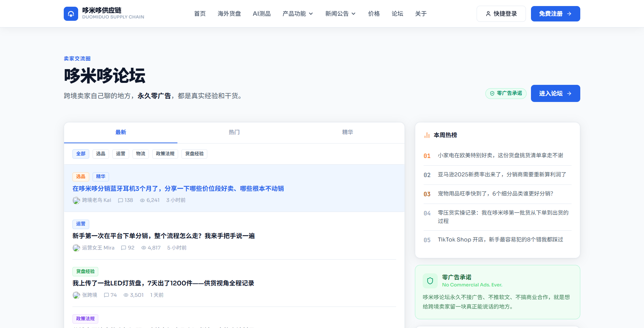Screen dimensions: 644x328
Task: Click the 1 天前 timestamp
Action: [x=157, y=295]
